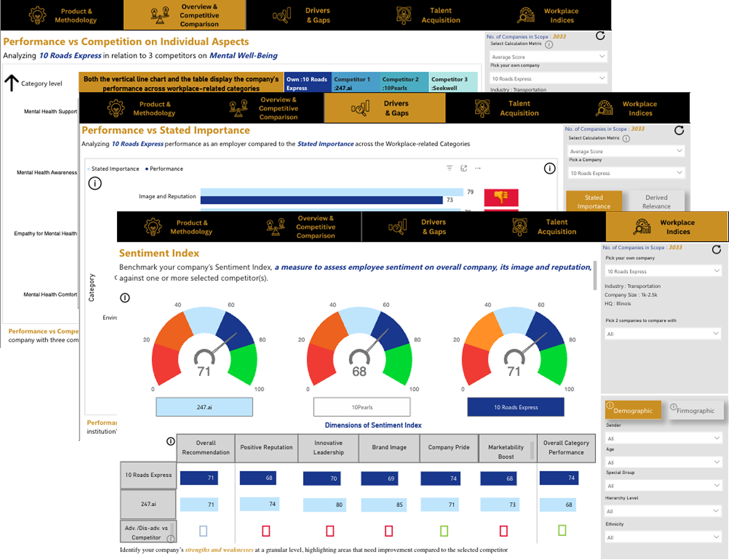Expand the Special Group filter dropdown
The height and width of the screenshot is (560, 729).
pos(663,486)
